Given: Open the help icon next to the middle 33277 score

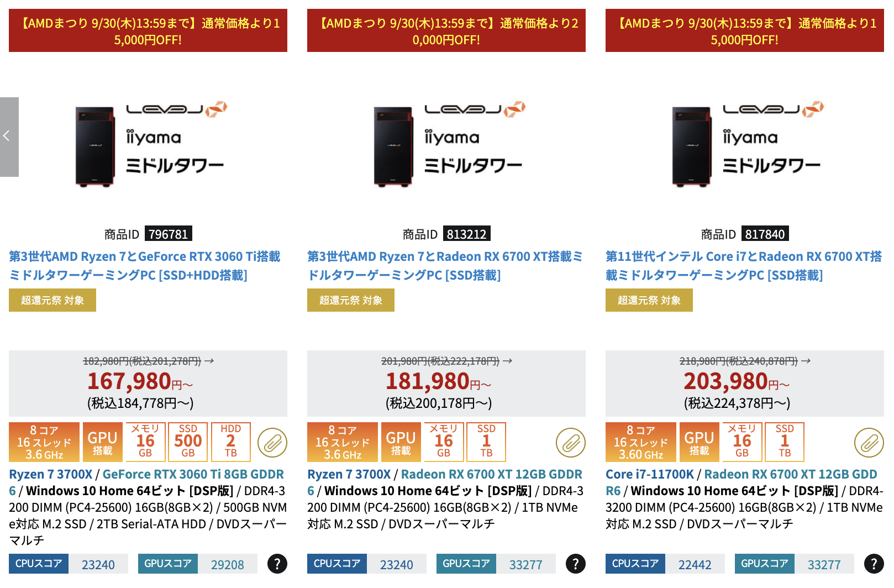Looking at the screenshot, I should click(x=576, y=564).
